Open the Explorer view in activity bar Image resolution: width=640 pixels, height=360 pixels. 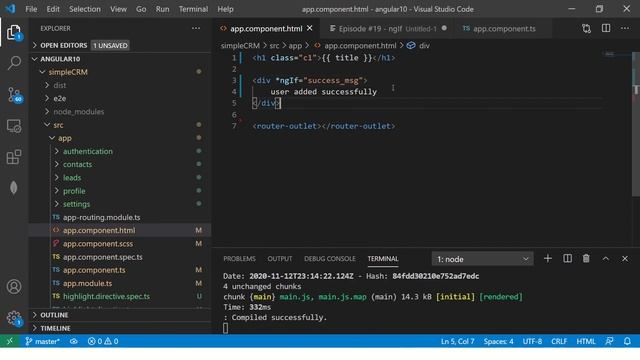pyautogui.click(x=14, y=32)
